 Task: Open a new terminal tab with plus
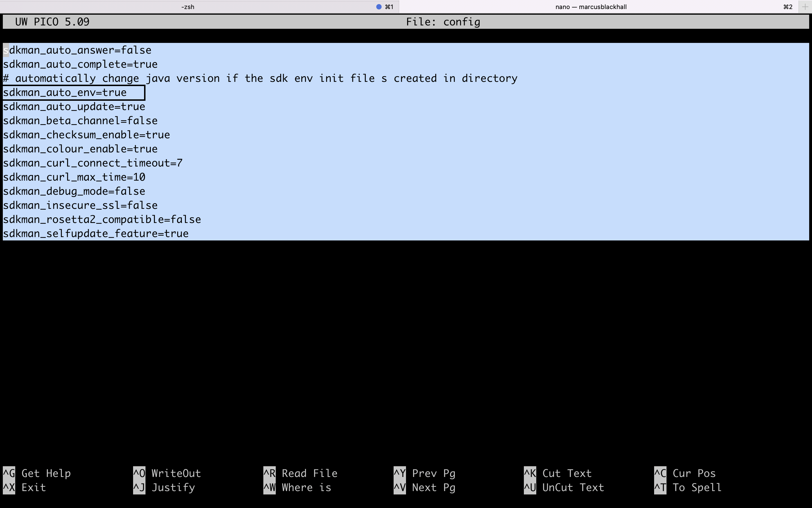[x=805, y=7]
